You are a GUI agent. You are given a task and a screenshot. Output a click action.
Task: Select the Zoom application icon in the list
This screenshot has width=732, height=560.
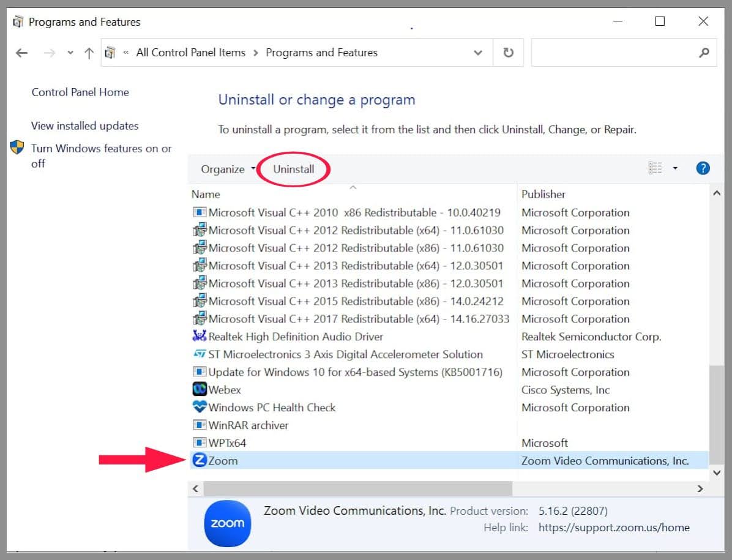(x=200, y=460)
